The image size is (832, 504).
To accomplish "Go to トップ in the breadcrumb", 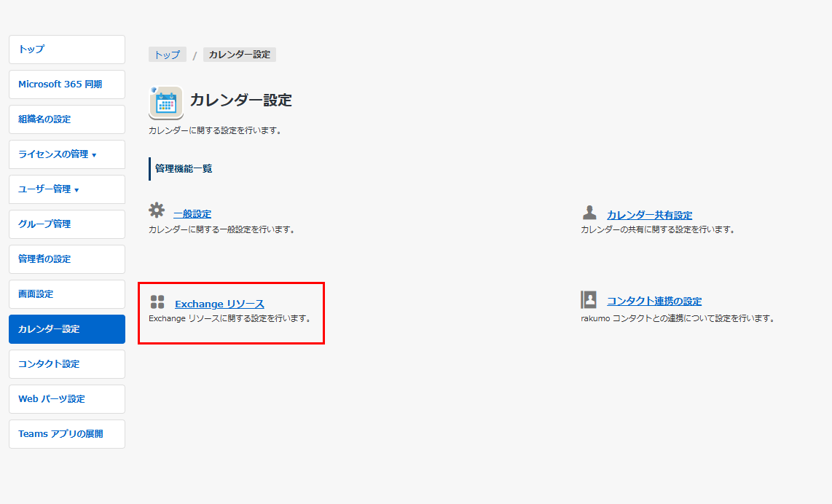I will (x=167, y=55).
